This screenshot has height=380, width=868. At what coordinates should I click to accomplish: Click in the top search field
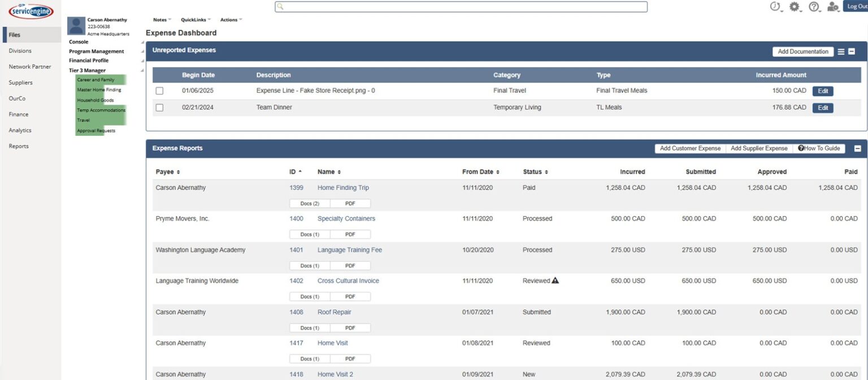click(x=461, y=7)
